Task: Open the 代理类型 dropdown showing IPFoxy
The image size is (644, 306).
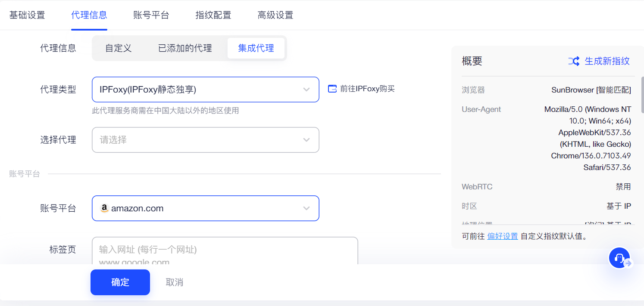Action: 205,89
